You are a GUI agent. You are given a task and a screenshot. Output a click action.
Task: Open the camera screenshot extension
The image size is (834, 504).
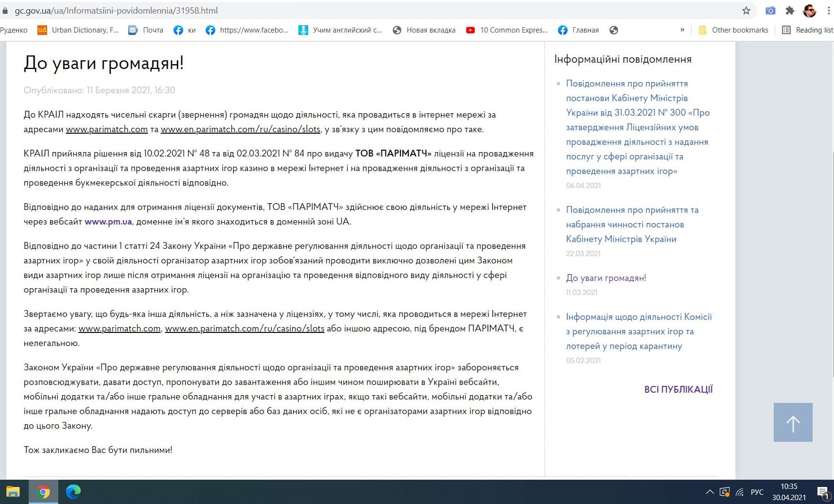point(770,11)
